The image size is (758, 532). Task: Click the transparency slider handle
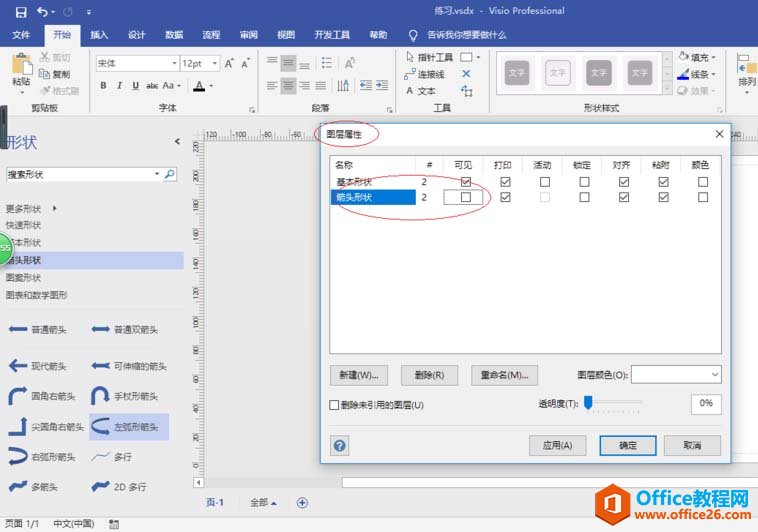point(588,402)
